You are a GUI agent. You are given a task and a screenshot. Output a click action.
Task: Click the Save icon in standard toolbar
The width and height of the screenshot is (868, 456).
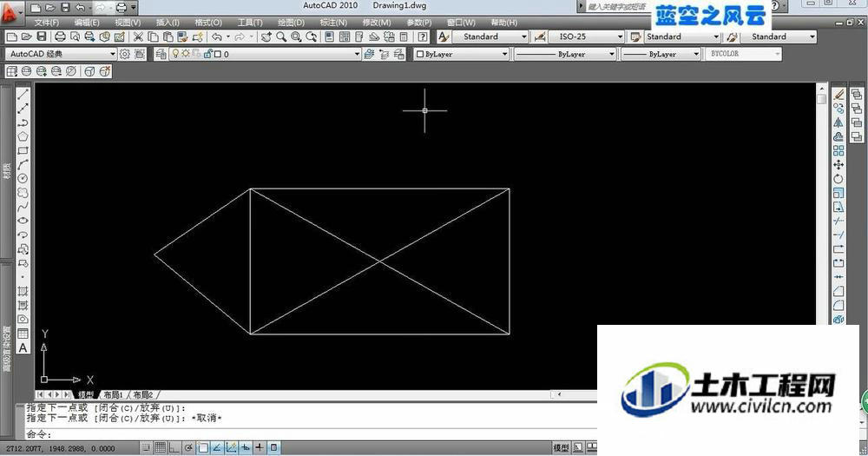click(42, 36)
